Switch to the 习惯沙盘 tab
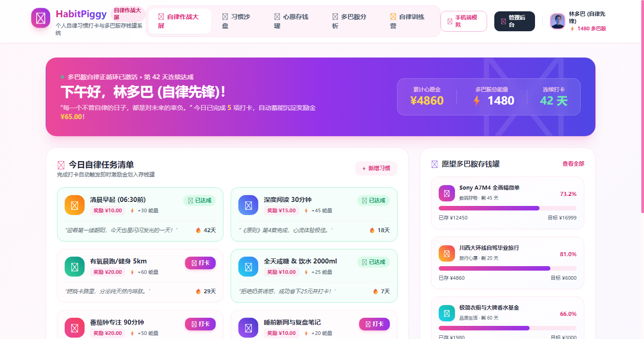The height and width of the screenshot is (339, 644). pyautogui.click(x=238, y=21)
